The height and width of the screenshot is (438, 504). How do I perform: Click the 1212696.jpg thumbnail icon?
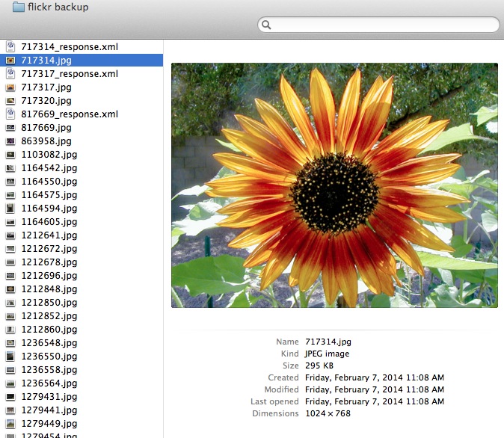click(10, 275)
